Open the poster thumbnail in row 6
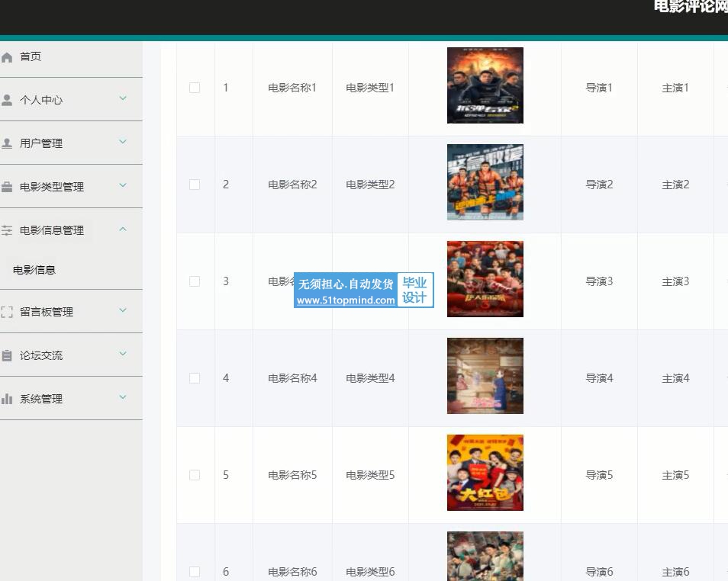This screenshot has width=728, height=581. [485, 557]
